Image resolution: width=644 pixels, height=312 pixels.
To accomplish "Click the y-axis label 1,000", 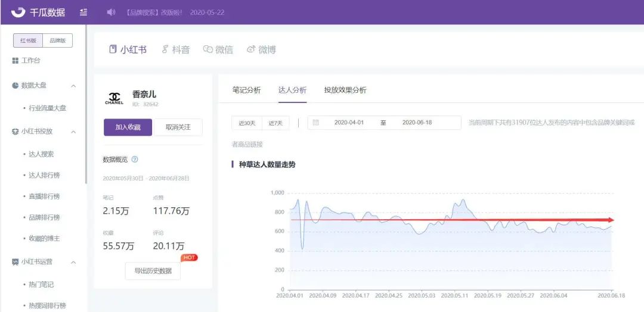I will point(277,193).
